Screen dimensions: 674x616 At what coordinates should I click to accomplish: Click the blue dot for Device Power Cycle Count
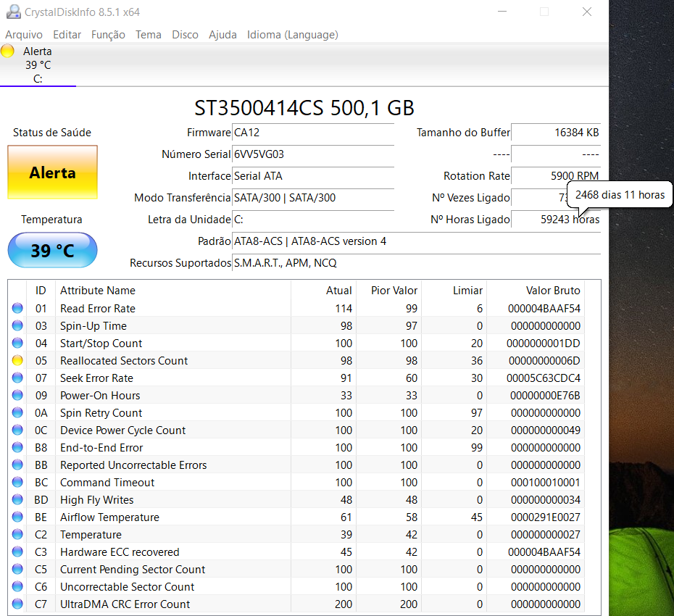(x=17, y=430)
